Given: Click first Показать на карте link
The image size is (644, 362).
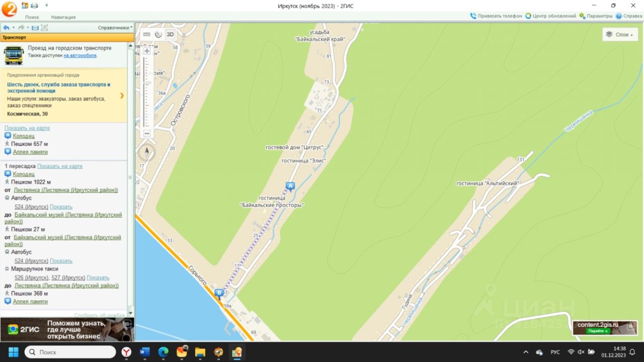Looking at the screenshot, I should (27, 128).
